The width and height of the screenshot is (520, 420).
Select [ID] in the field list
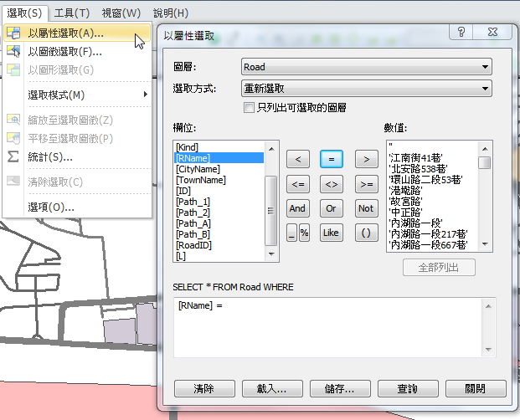click(219, 191)
